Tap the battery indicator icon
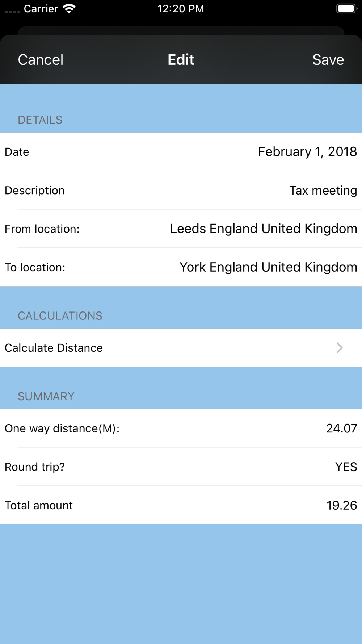Image resolution: width=362 pixels, height=644 pixels. click(x=347, y=9)
